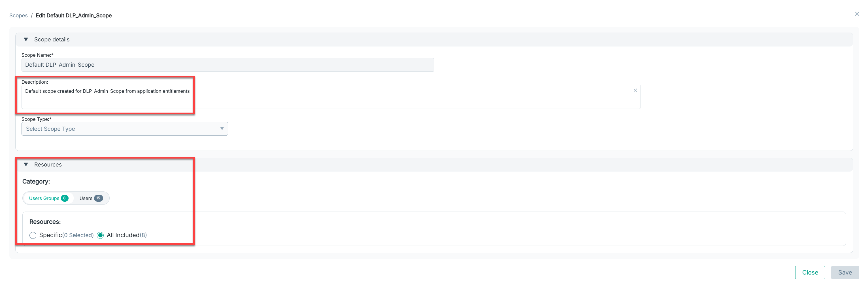Click the count badge 15 on Users
Viewport: 868px width, 289px height.
click(98, 198)
